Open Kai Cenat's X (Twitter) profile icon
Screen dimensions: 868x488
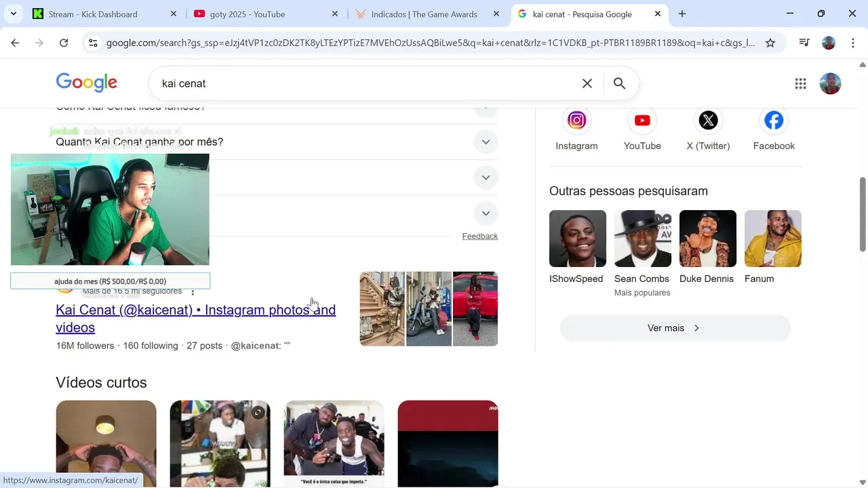(x=708, y=121)
